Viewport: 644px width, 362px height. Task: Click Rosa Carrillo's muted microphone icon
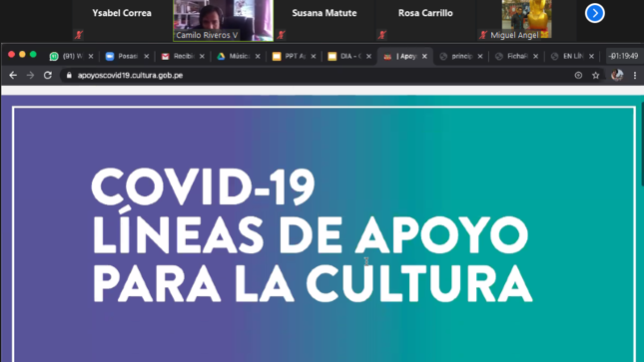[382, 35]
